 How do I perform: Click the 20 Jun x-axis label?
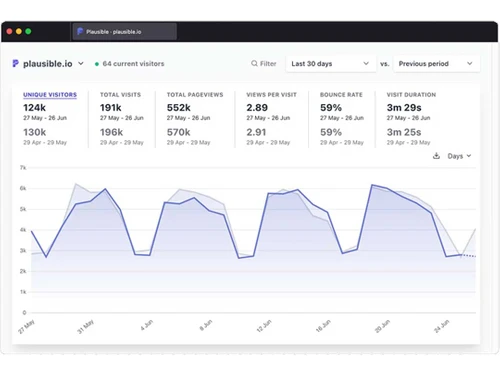point(382,326)
